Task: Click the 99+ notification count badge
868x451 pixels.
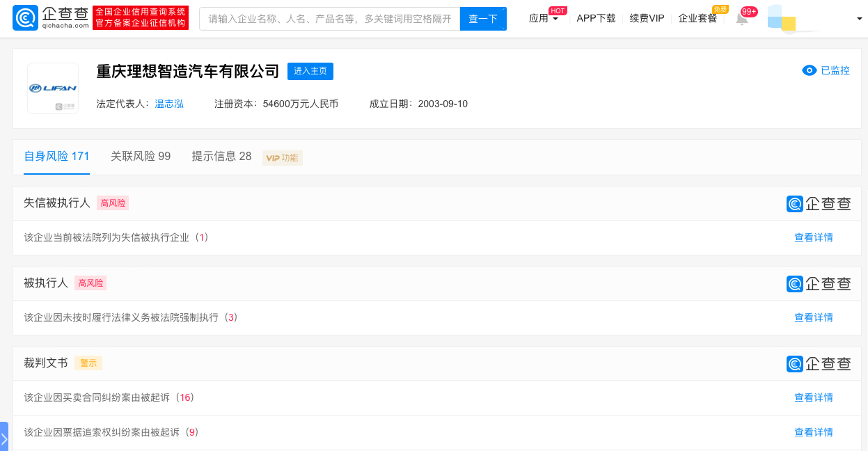Action: [x=749, y=11]
